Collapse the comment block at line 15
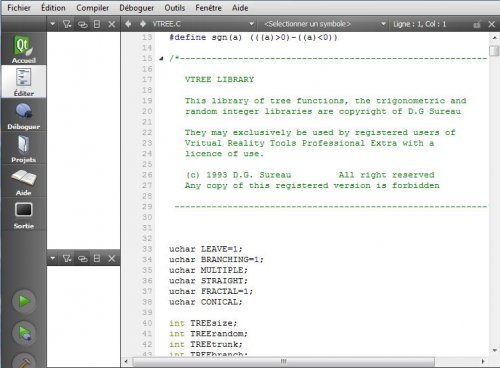 161,59
